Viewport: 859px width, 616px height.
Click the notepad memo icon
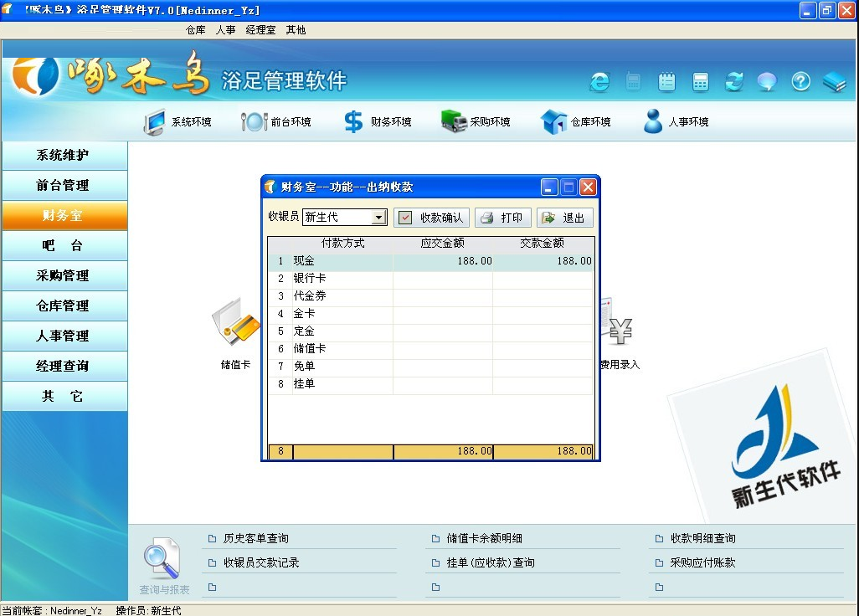coord(667,81)
